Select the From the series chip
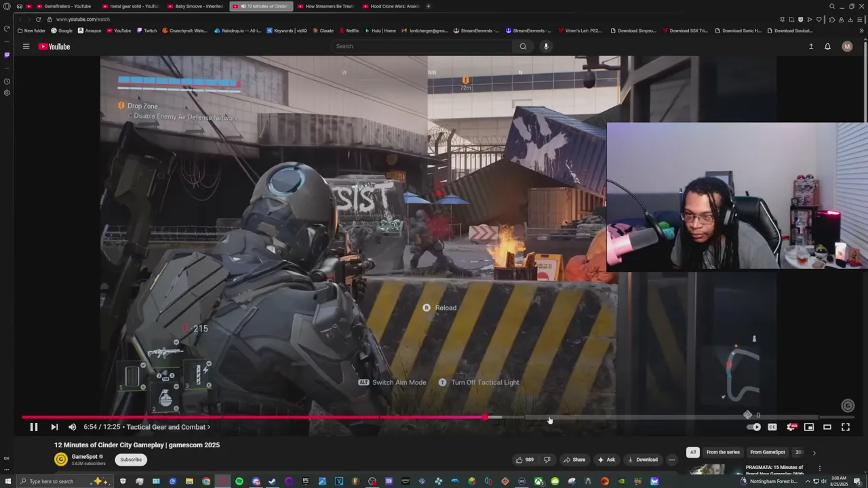The height and width of the screenshot is (488, 868). pyautogui.click(x=723, y=452)
